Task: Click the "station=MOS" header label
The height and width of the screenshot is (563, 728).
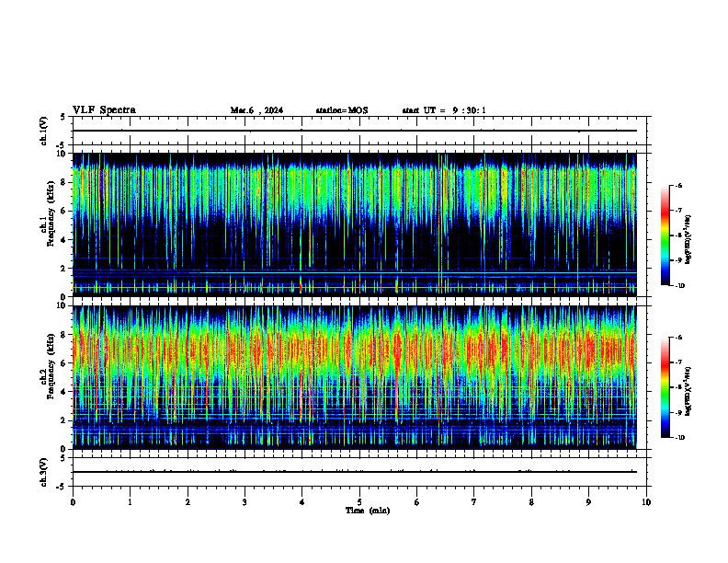Action: (342, 110)
